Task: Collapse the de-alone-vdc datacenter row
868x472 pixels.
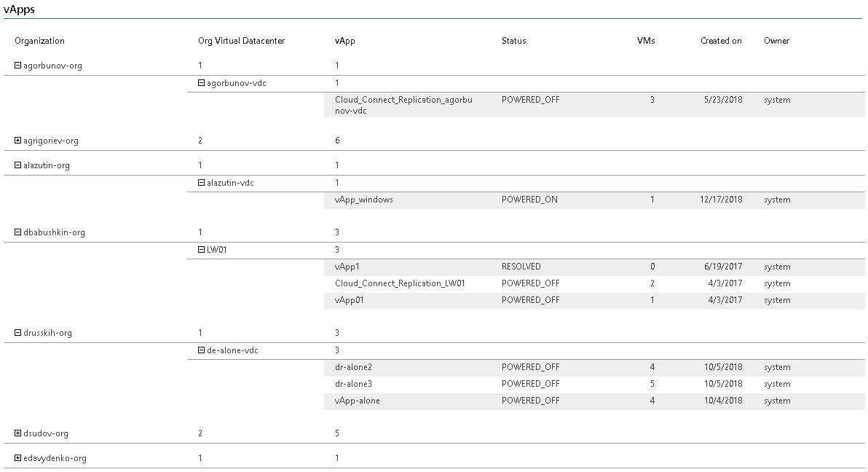Action: [202, 350]
